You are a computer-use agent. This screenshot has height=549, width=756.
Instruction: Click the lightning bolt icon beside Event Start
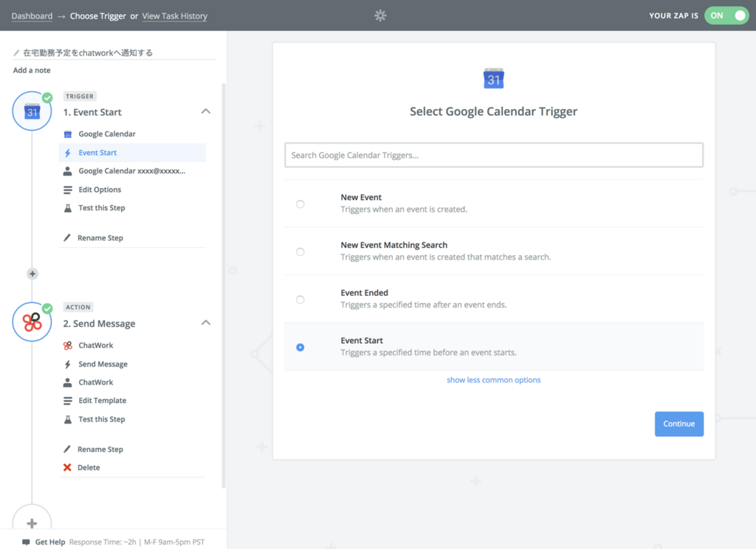[x=68, y=153]
